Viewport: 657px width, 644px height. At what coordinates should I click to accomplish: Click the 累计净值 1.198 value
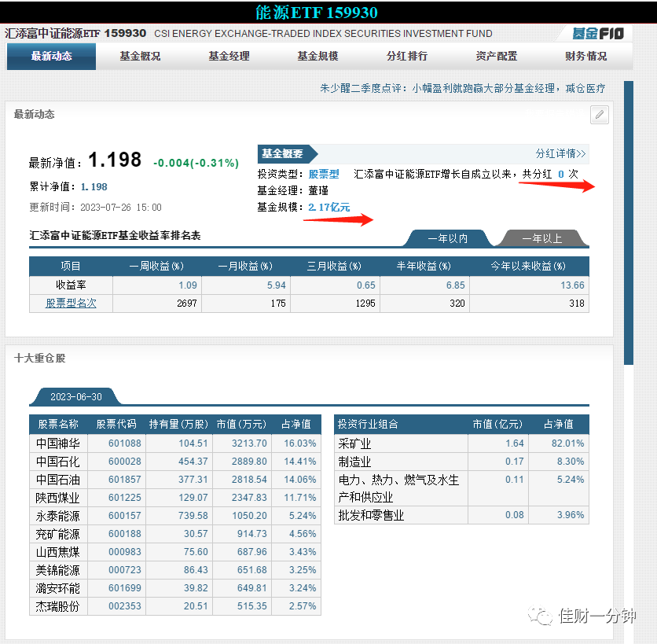click(x=94, y=187)
